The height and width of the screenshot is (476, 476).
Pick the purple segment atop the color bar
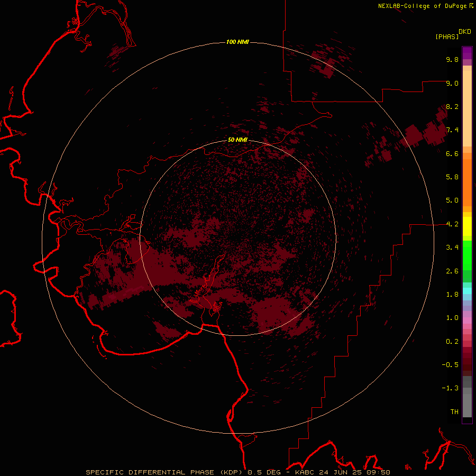point(467,53)
